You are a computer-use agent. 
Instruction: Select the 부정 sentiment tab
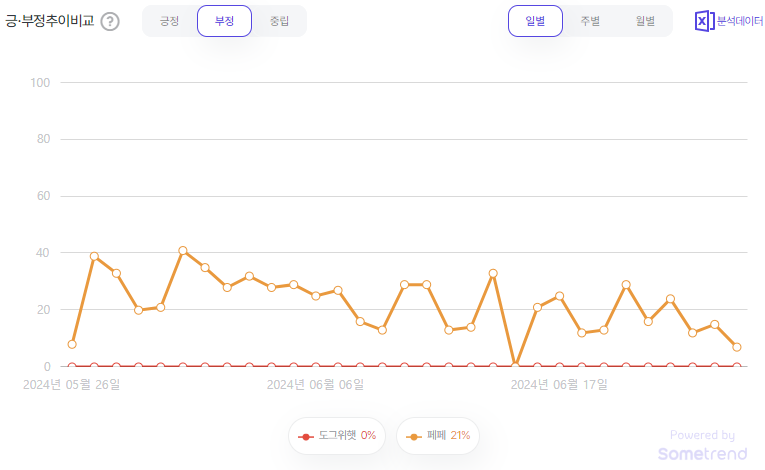pyautogui.click(x=224, y=21)
